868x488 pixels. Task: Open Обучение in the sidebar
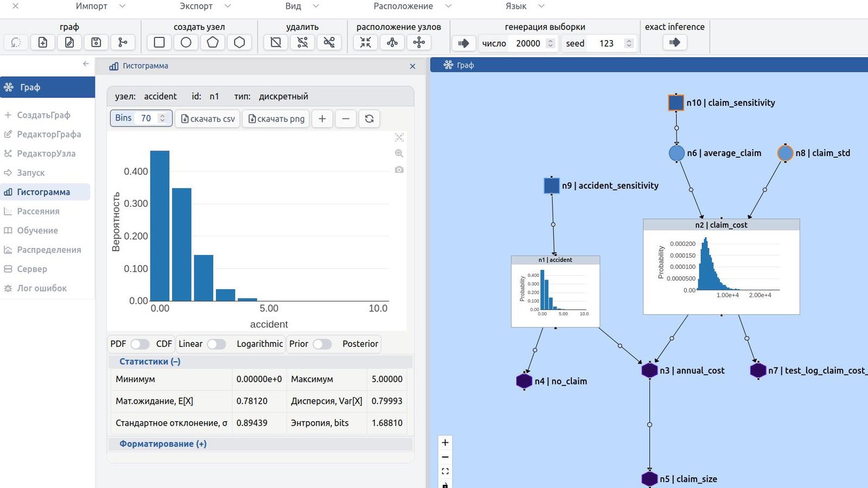point(37,231)
